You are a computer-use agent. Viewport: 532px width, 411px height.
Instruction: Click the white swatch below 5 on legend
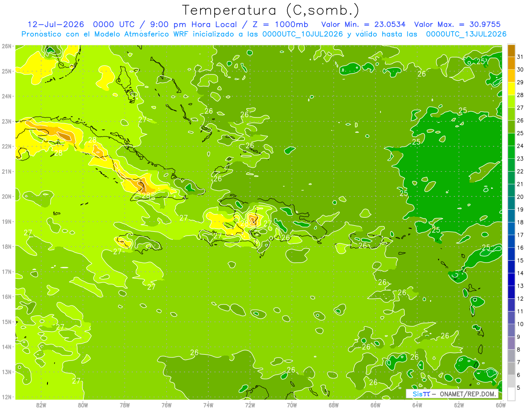click(x=511, y=394)
